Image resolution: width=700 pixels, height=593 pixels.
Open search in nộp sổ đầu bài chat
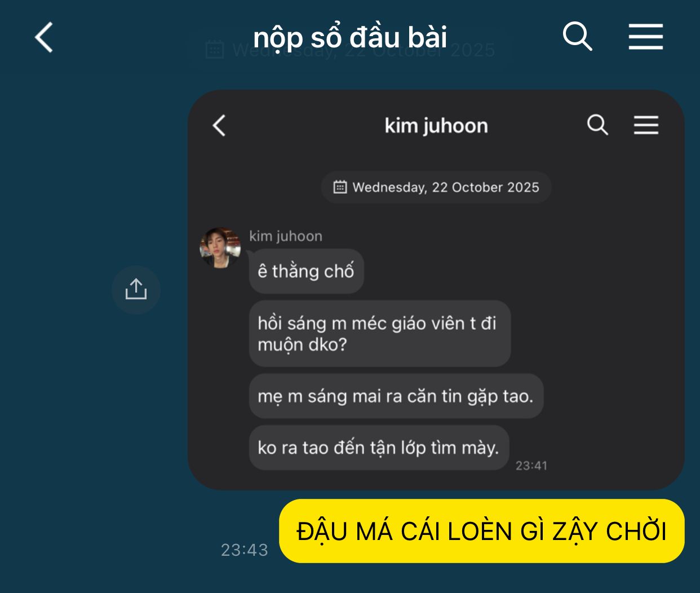(x=577, y=37)
